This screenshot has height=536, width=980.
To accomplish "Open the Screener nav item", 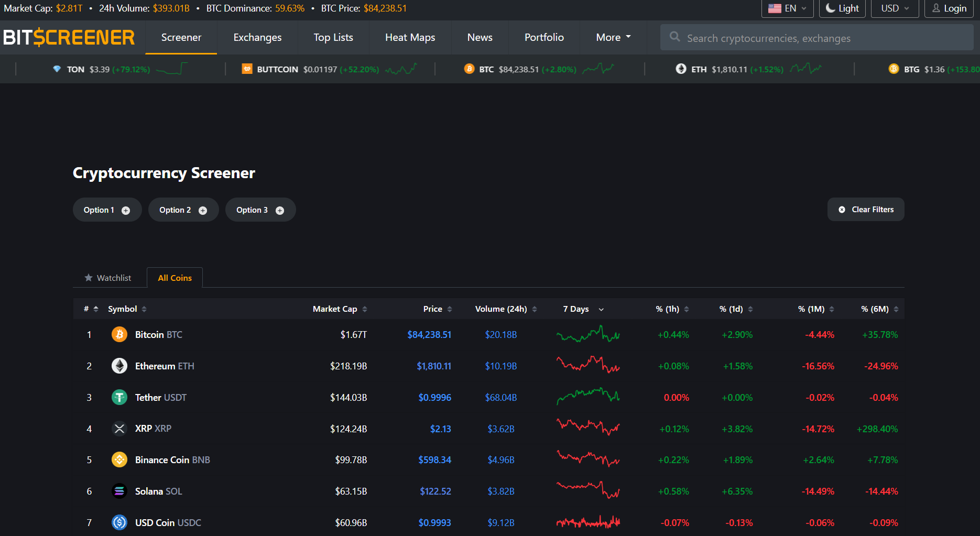I will pyautogui.click(x=181, y=37).
